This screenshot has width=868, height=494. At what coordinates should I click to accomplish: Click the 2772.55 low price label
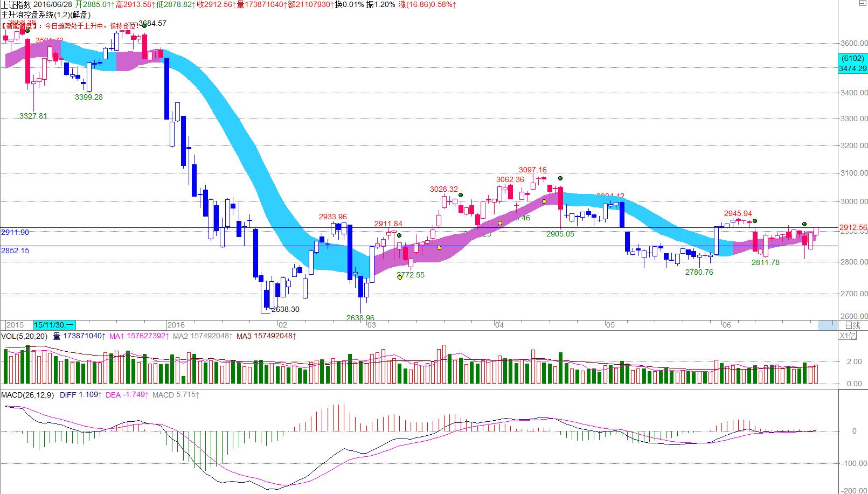(x=411, y=275)
